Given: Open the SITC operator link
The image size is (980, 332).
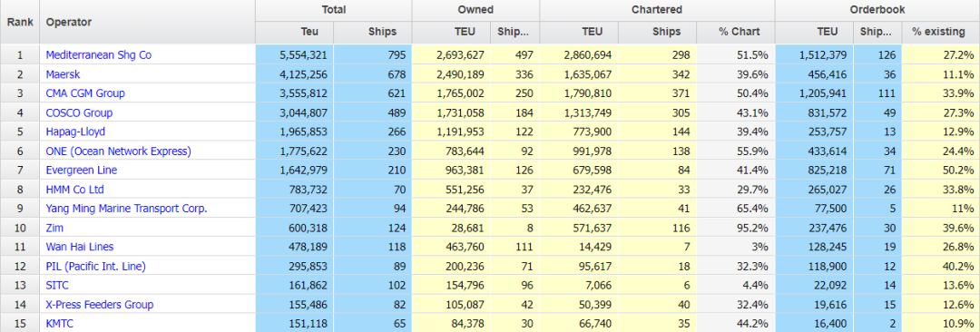Looking at the screenshot, I should click(x=57, y=286).
